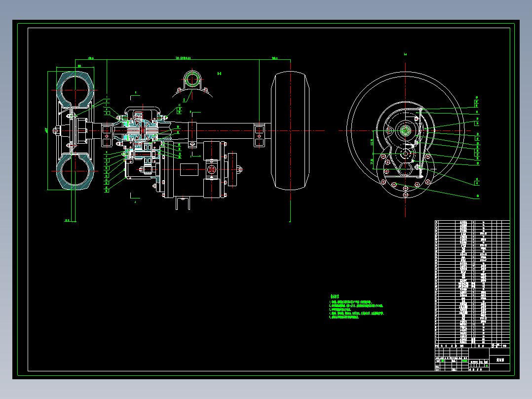Pick the small bearing clamp detail view above the axle

point(192,83)
